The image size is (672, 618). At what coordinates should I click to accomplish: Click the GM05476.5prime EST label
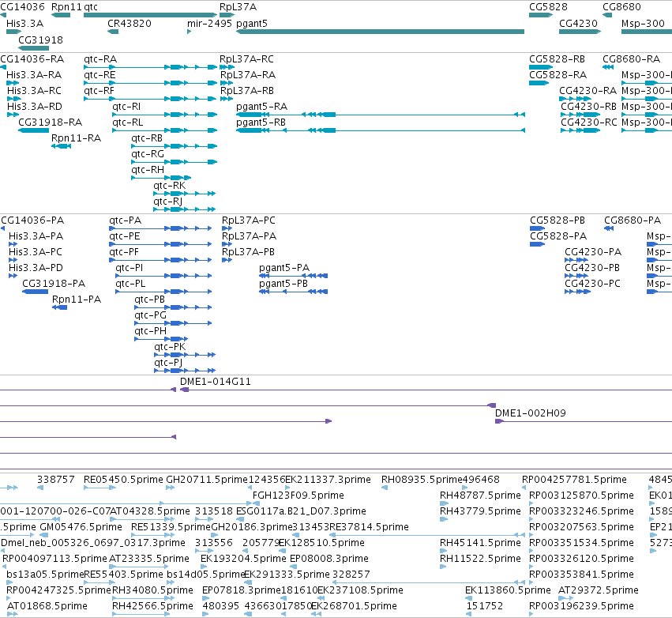coord(81,527)
